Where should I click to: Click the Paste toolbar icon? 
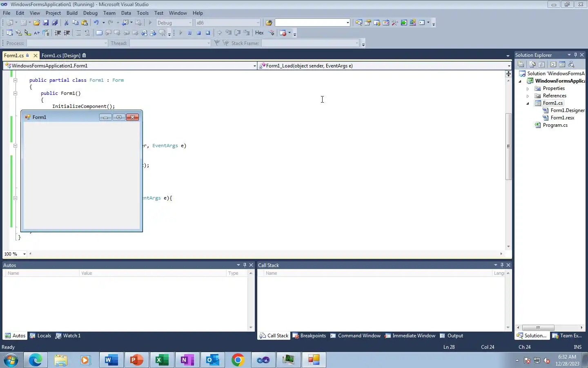pos(85,22)
